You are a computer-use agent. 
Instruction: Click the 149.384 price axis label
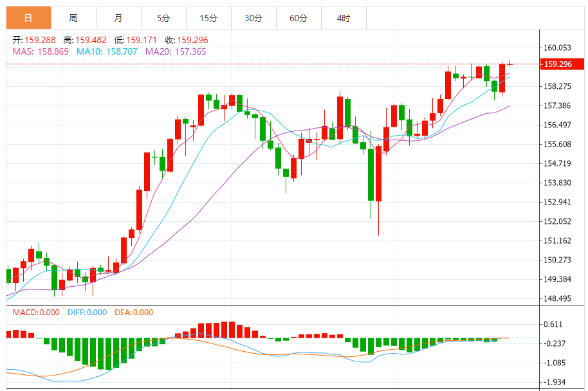pyautogui.click(x=557, y=279)
